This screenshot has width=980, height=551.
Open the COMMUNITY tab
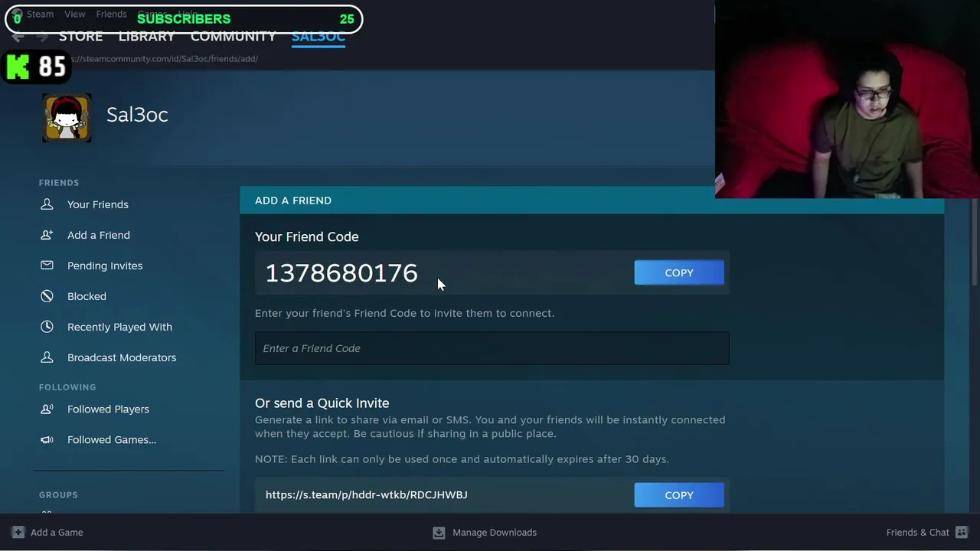pos(233,37)
